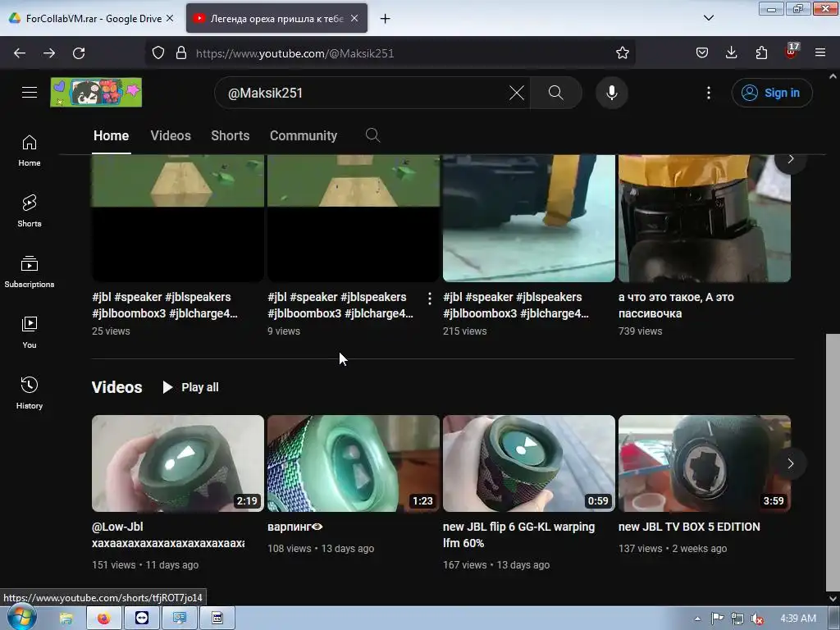The height and width of the screenshot is (630, 840).
Task: Click the YouTube doodle logo
Action: 96,92
